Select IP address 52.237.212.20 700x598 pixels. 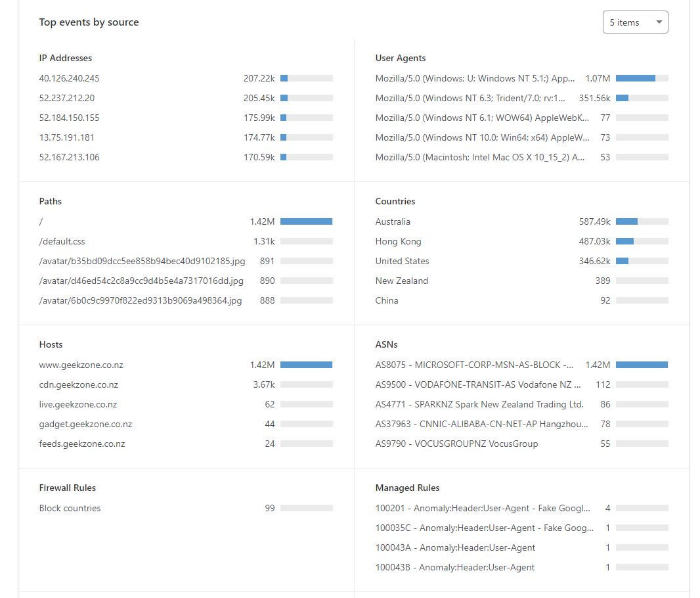click(x=66, y=98)
